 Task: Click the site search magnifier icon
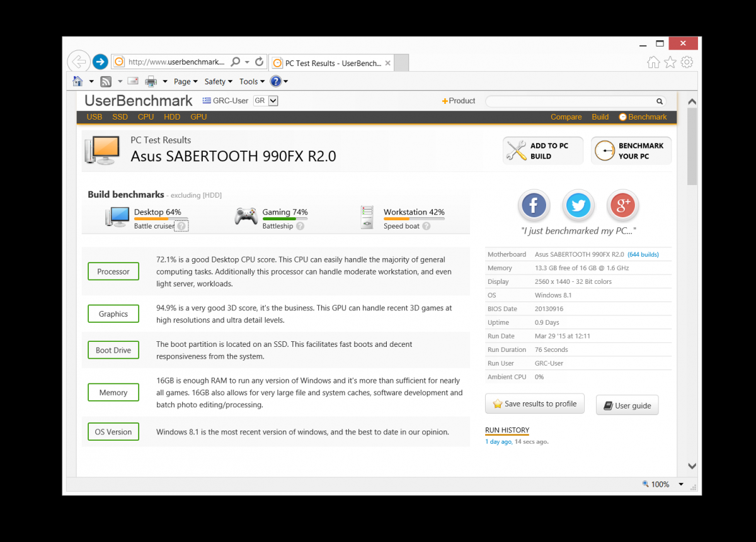[660, 101]
